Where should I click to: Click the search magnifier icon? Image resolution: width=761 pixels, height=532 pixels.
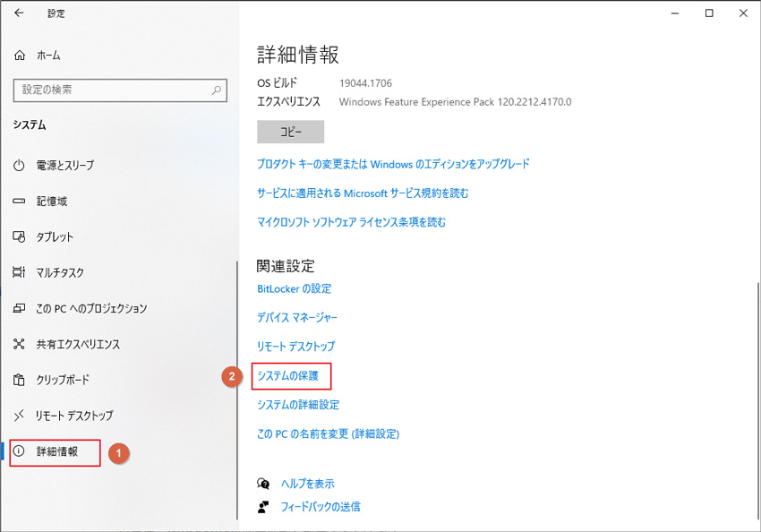217,90
